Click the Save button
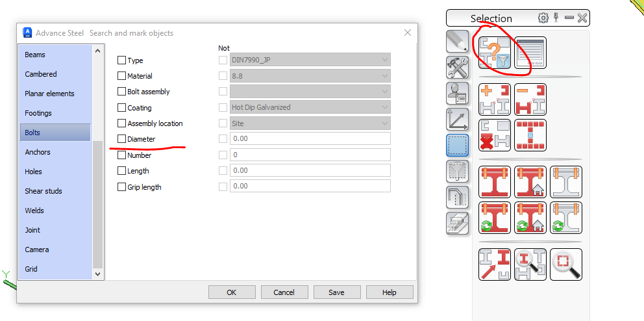This screenshot has height=321, width=644. coord(337,292)
